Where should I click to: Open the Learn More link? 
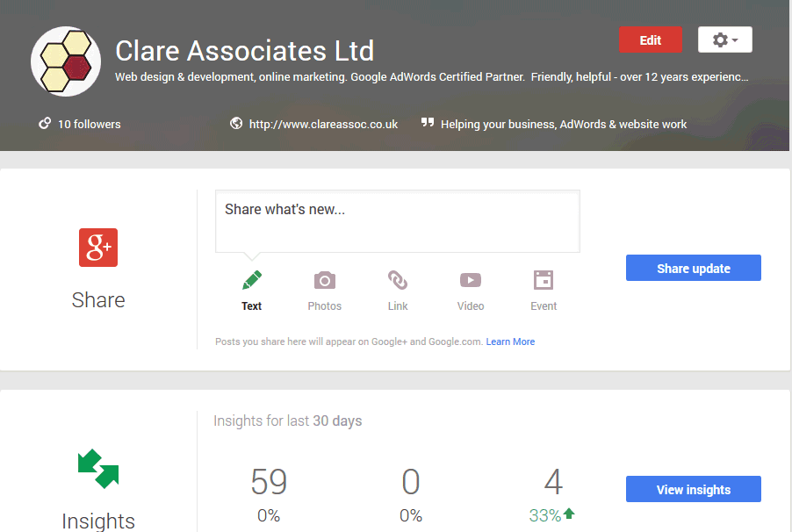(x=510, y=341)
